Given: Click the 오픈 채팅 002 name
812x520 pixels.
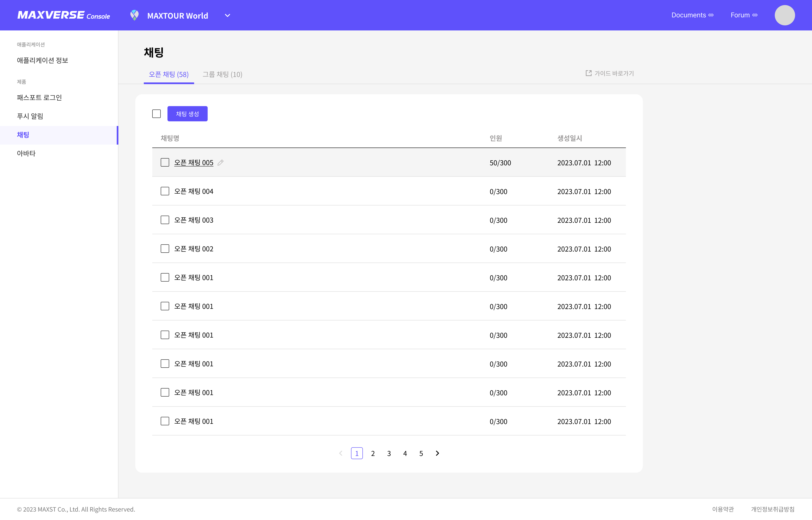Looking at the screenshot, I should 193,249.
